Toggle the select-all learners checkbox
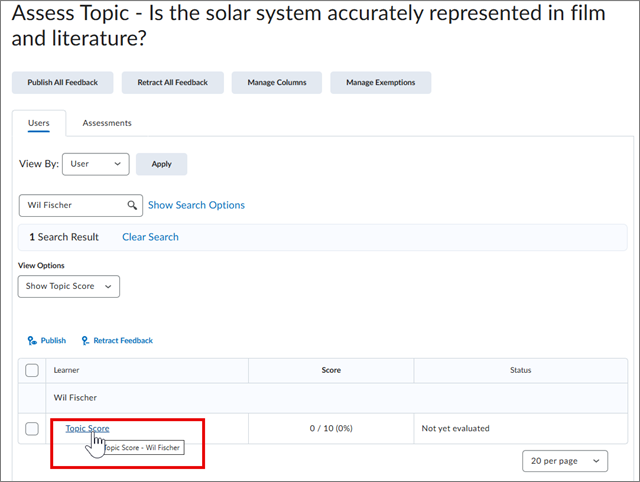 32,370
